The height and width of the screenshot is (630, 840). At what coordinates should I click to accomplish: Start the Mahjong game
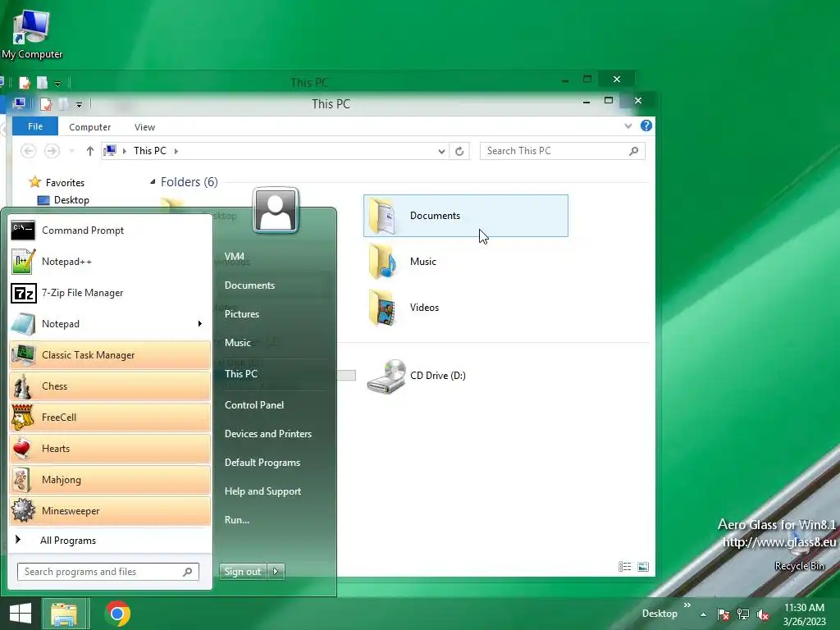(x=110, y=479)
